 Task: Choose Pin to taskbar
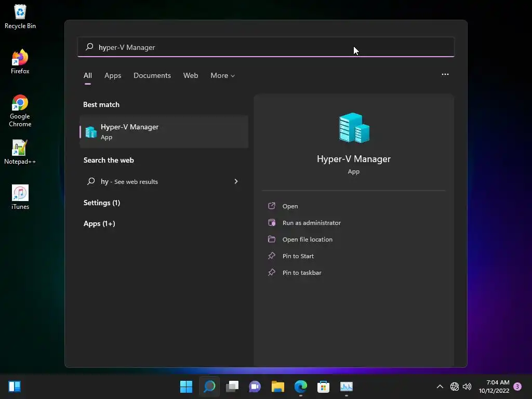302,272
